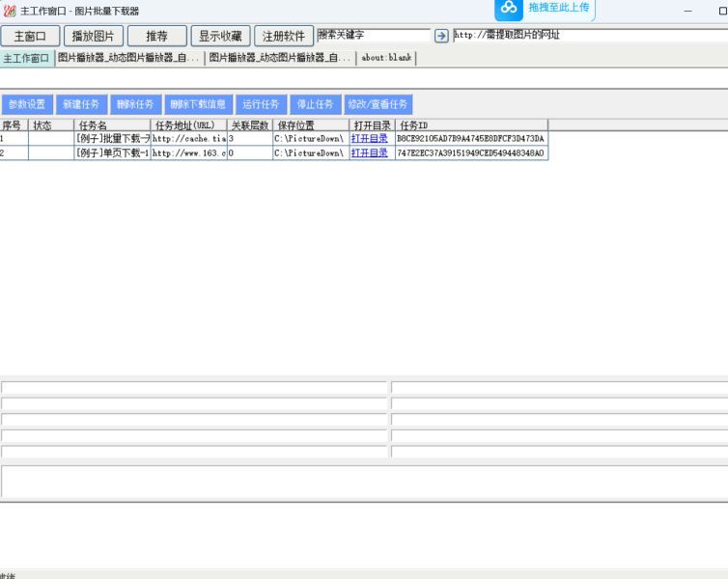Click task ID cell starting with 747E2E

coord(472,152)
